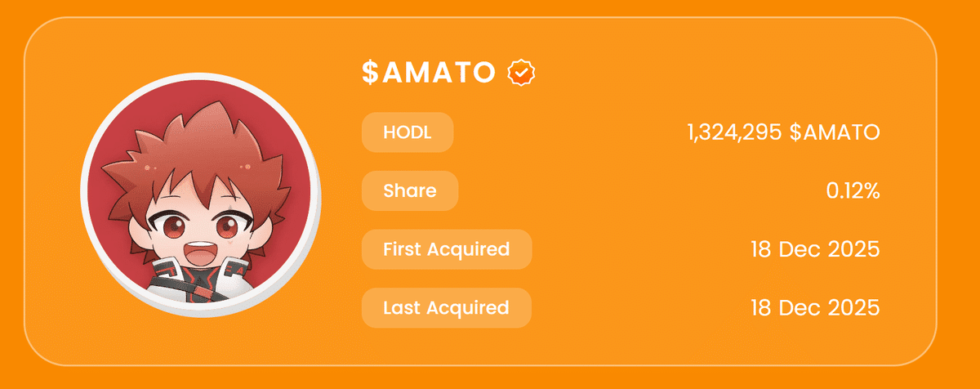Click the word $AMATO in the holding amount
This screenshot has height=389, width=980.
(x=835, y=132)
